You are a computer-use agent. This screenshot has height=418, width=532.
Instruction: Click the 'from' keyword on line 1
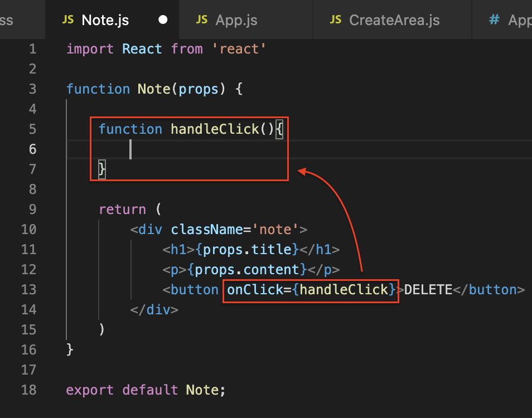(187, 49)
